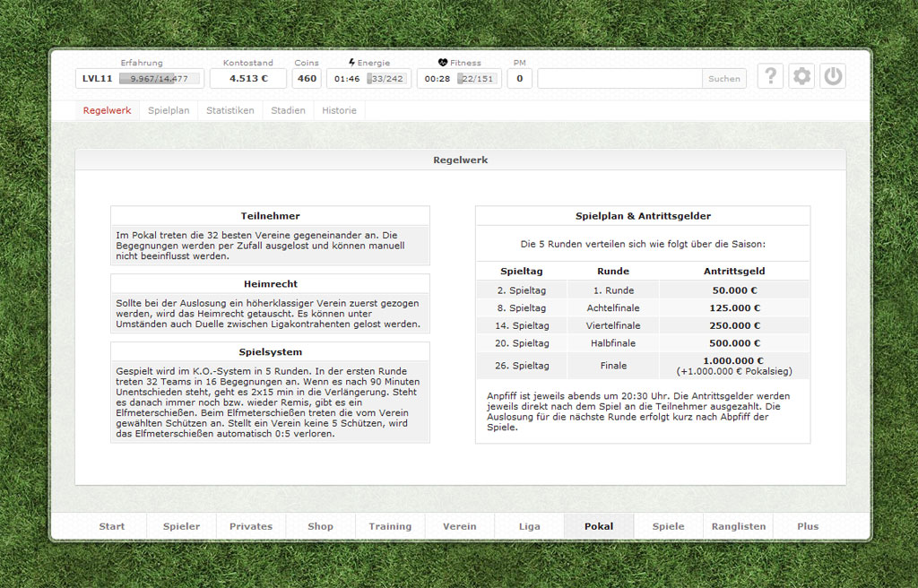918x588 pixels.
Task: Click the Teilnehmer section heading
Action: (271, 215)
